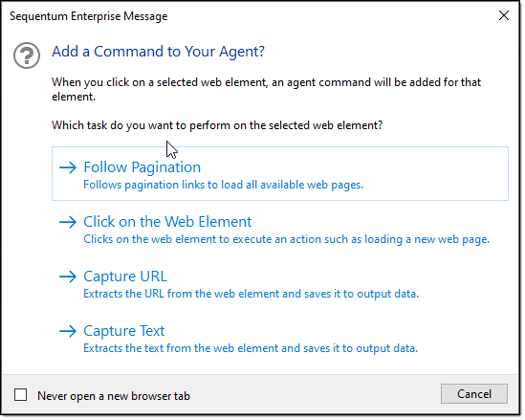Click 'Extracts the URL from the web element' text
Viewport: 525px width, 420px height.
(252, 294)
